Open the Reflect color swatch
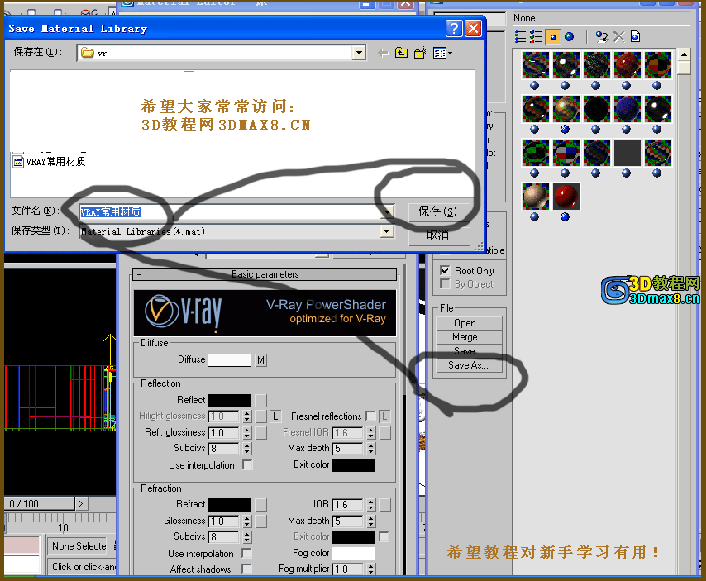Screen dimensions: 706x581 coord(229,400)
